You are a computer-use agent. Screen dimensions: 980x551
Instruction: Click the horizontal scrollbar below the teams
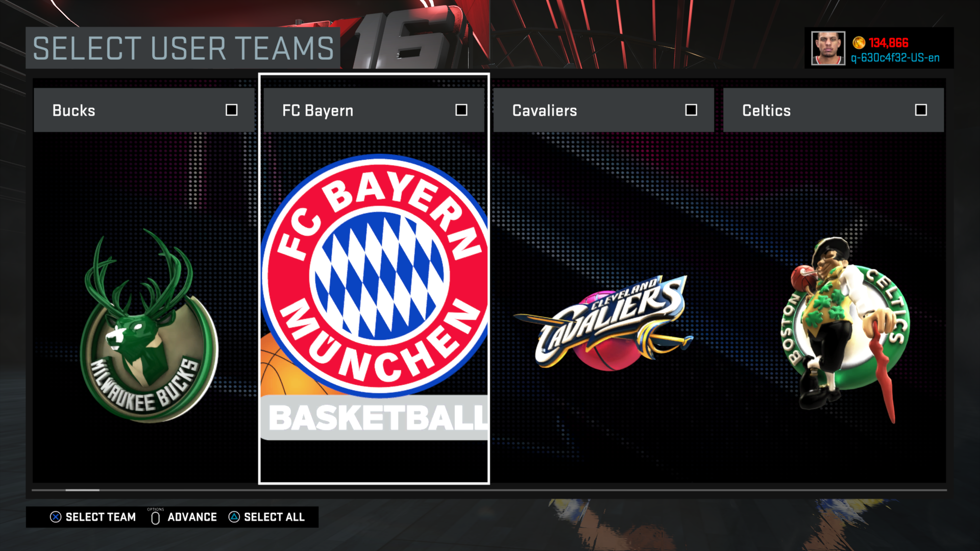82,490
